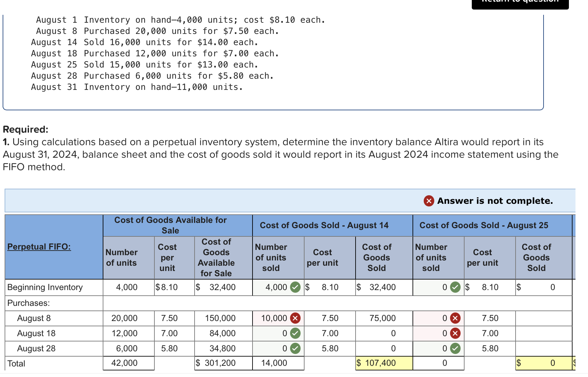Click the green checkmark beside Beginning Inventory units sold
588x377 pixels.
pyautogui.click(x=295, y=287)
